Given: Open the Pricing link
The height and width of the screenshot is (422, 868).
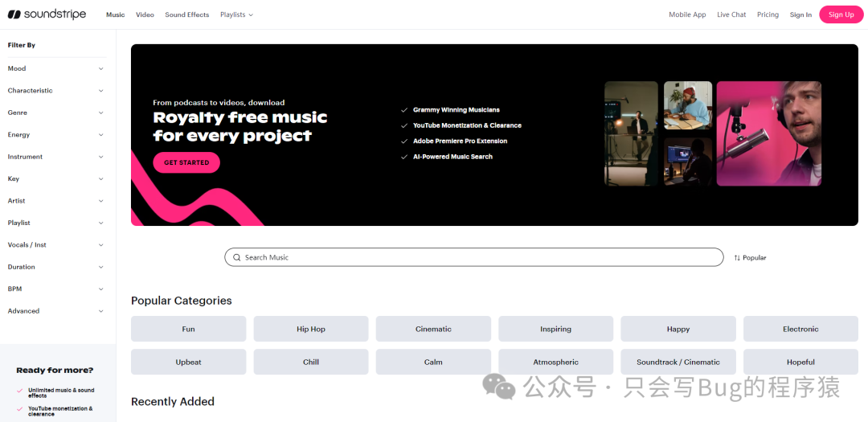Looking at the screenshot, I should tap(768, 14).
